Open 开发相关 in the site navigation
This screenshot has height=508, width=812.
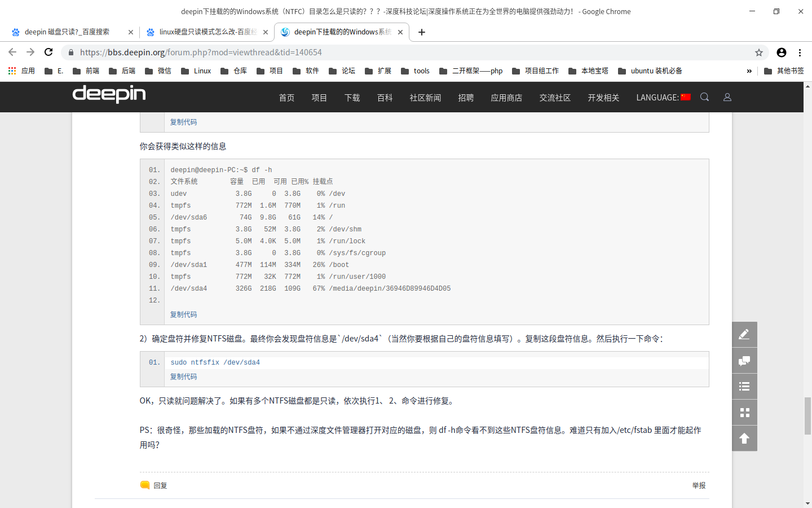click(603, 98)
